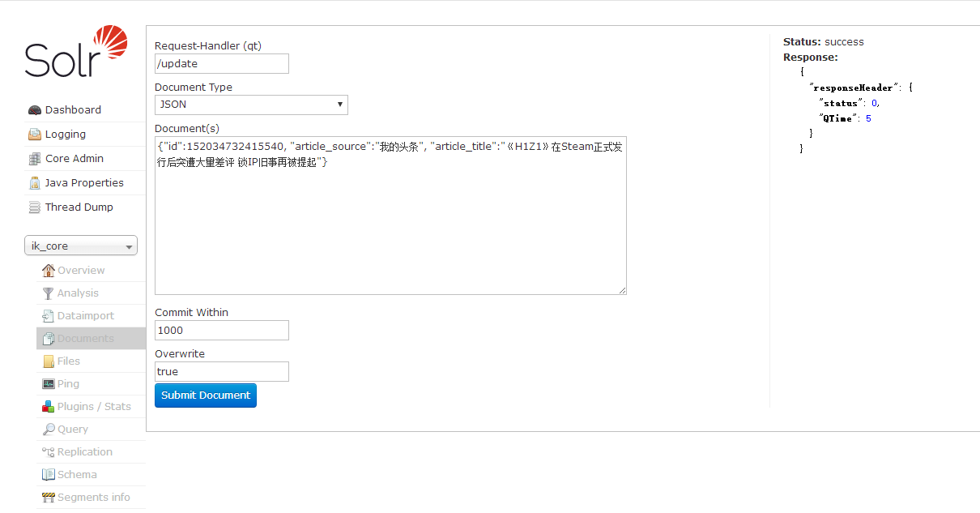
Task: Open the ik_core core selector dropdown
Action: tap(81, 246)
